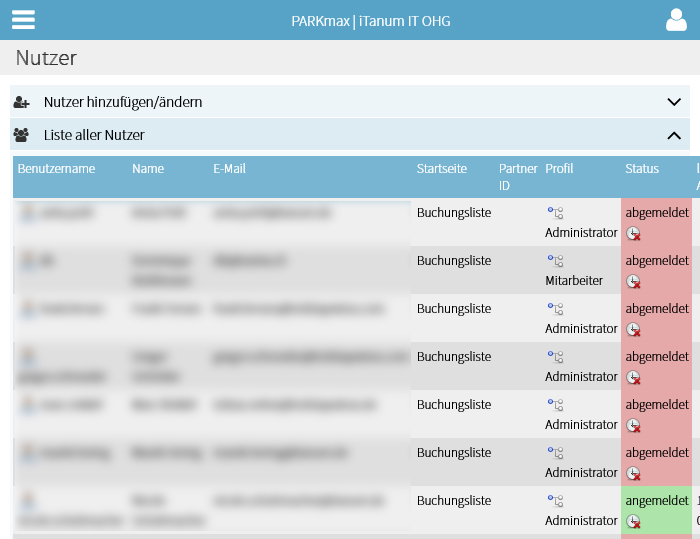
Task: Click the clock icon under angemeldet status
Action: pyautogui.click(x=633, y=521)
